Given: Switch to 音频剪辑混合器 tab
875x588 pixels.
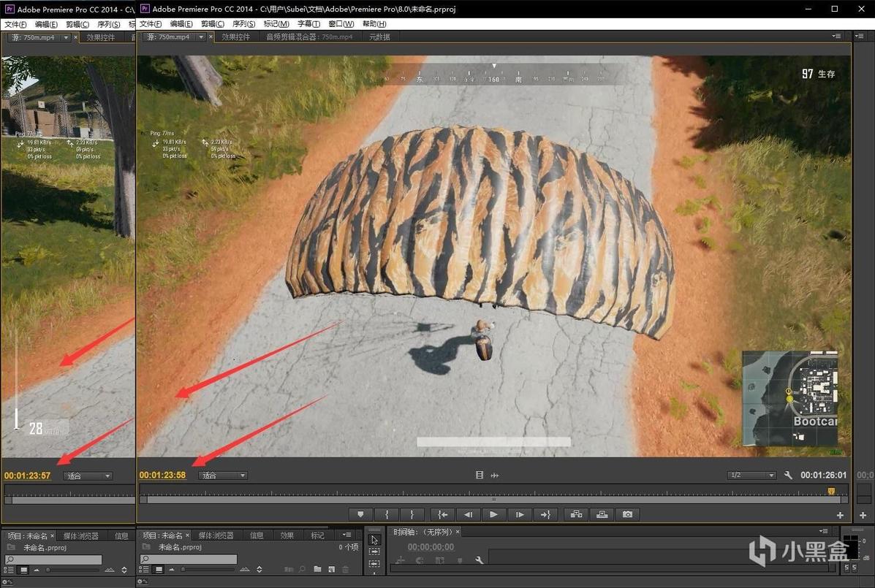Looking at the screenshot, I should [309, 37].
